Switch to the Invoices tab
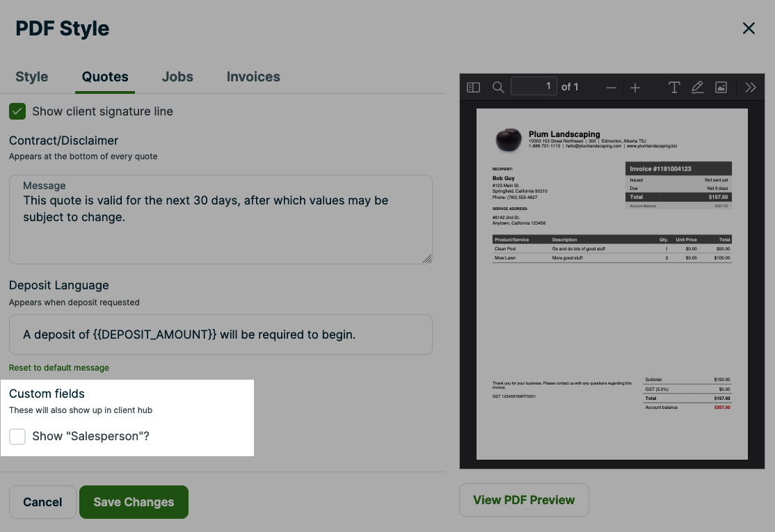The width and height of the screenshot is (775, 532). point(253,76)
